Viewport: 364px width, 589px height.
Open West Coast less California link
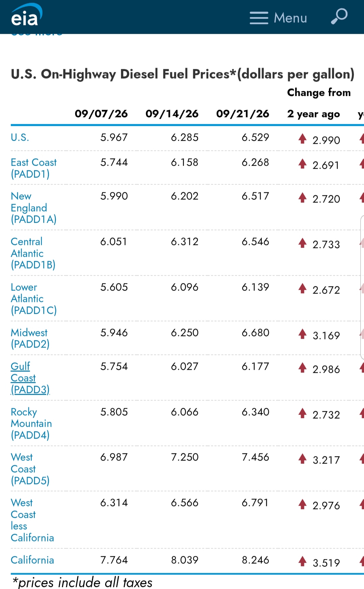[x=32, y=520]
